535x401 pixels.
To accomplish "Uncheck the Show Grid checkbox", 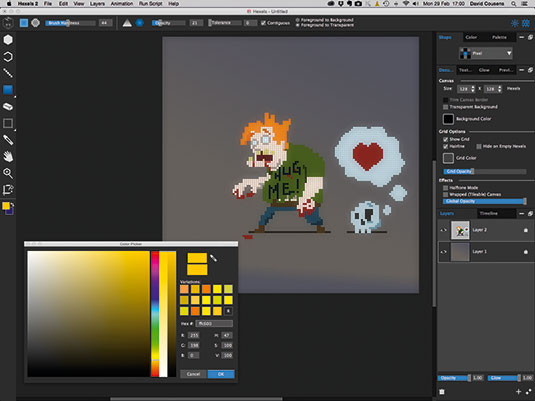I will tap(446, 139).
